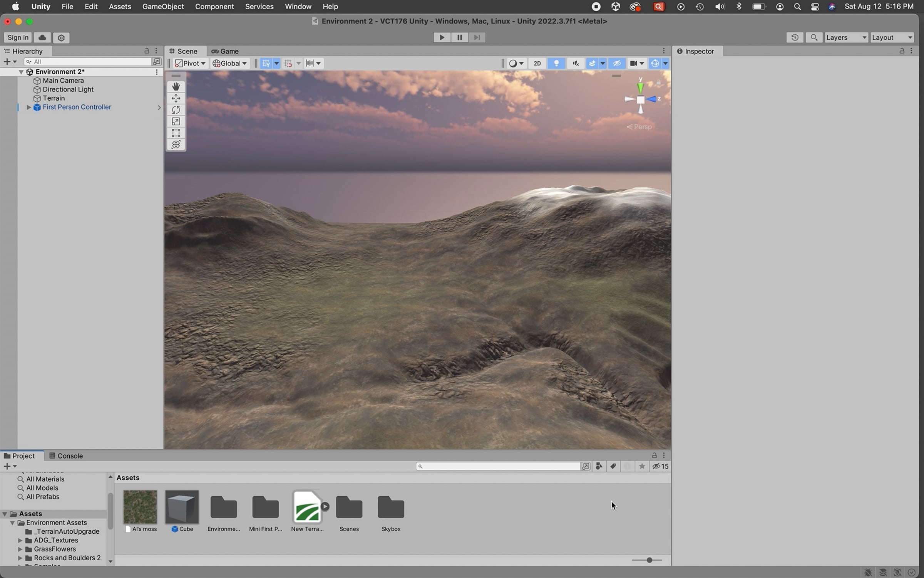The width and height of the screenshot is (924, 578).
Task: Open the Component menu
Action: [214, 7]
